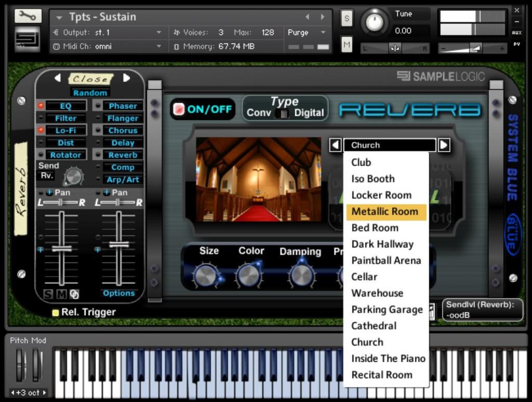Open instrument name dropdown arrow
Screen dimensions: 532x402
[x=59, y=17]
